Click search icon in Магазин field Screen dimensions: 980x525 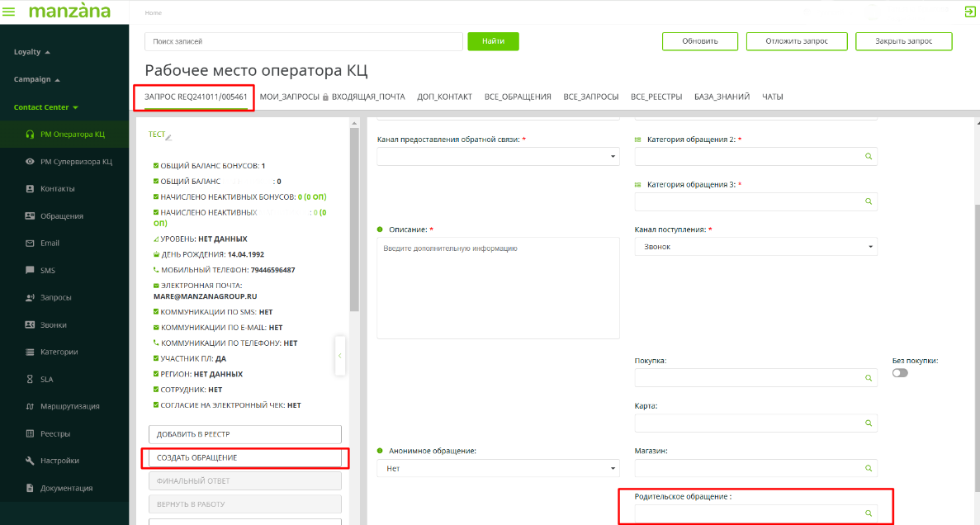868,468
